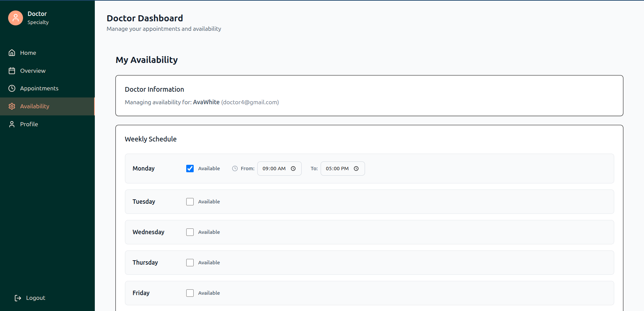Click the Profile person icon
644x311 pixels.
pyautogui.click(x=12, y=124)
